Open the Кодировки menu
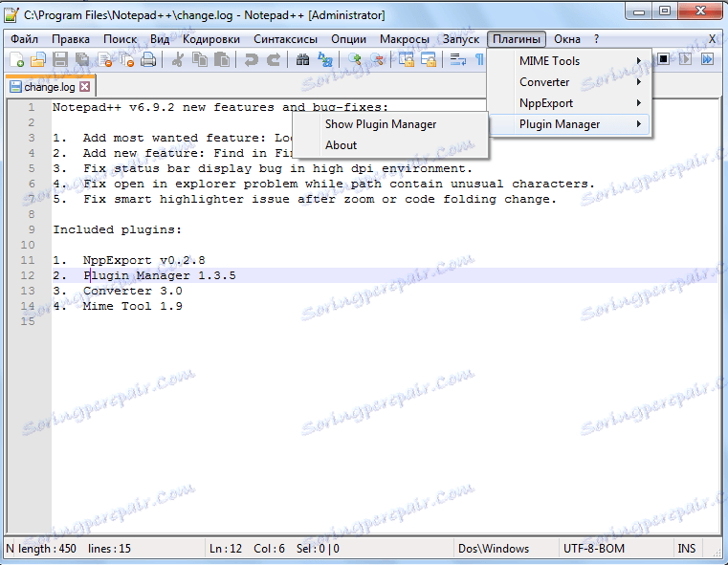Viewport: 728px width, 565px height. point(211,39)
